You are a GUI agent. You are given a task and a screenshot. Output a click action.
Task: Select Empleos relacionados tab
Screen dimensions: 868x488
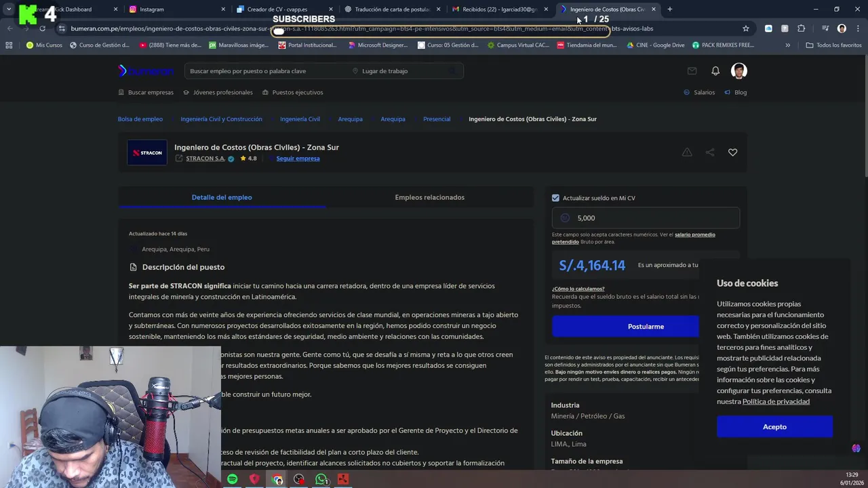429,197
